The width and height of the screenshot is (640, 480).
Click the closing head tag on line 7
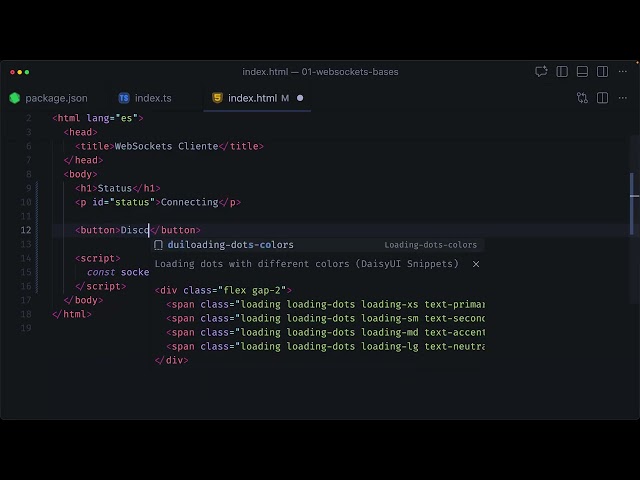point(83,160)
